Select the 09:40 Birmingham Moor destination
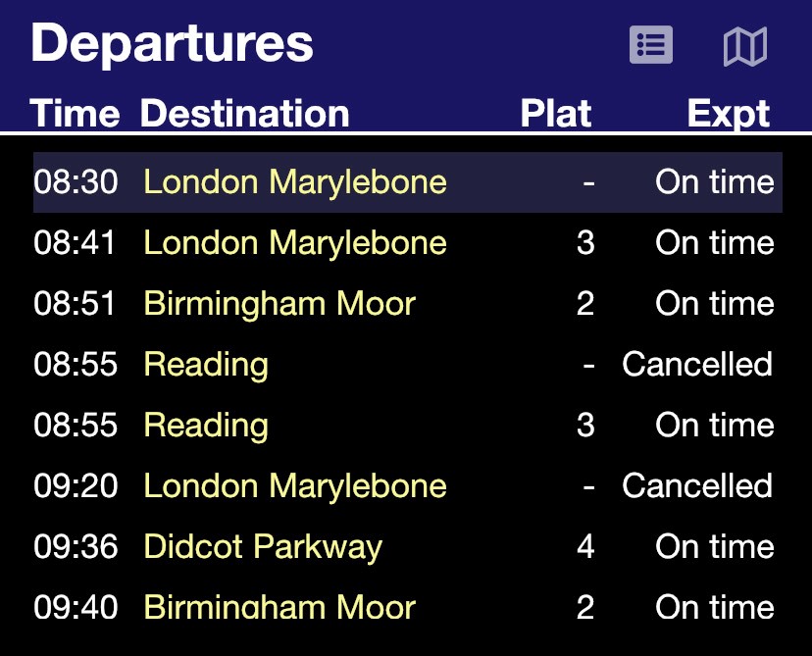 point(279,607)
